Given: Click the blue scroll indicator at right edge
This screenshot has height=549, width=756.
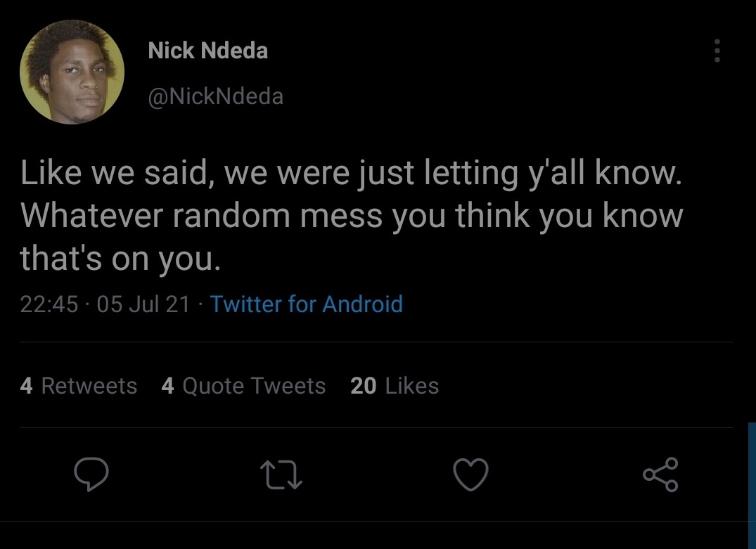Looking at the screenshot, I should coord(752,486).
